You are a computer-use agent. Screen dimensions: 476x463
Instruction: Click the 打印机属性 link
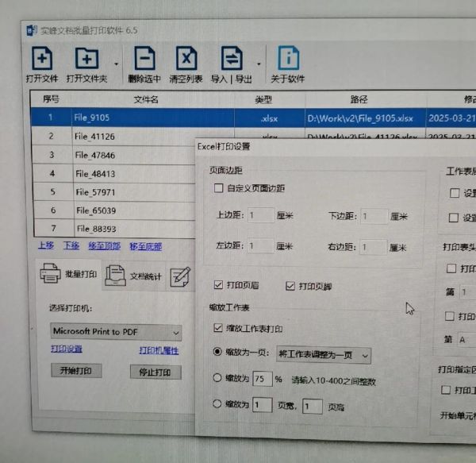coord(159,350)
